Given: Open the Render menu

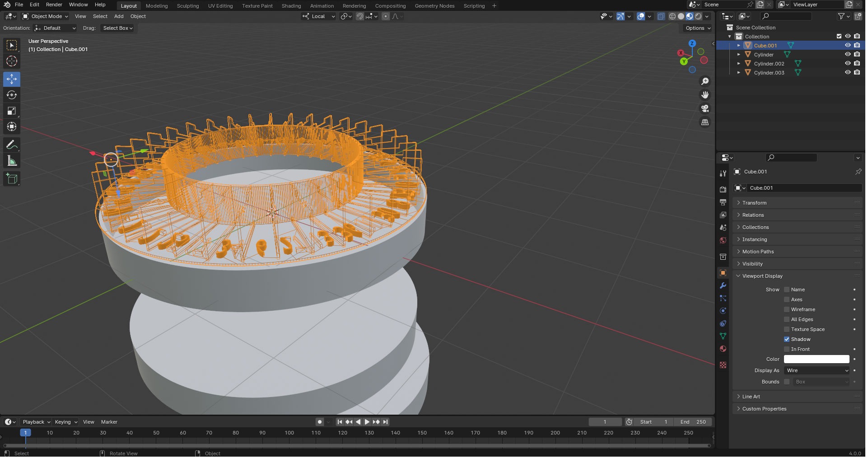Looking at the screenshot, I should [54, 5].
